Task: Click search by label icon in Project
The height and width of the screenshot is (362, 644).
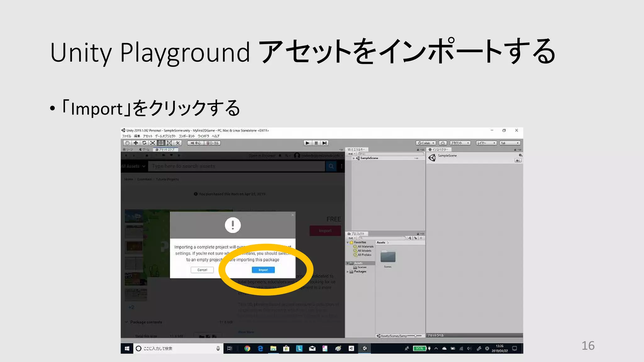Action: pyautogui.click(x=416, y=238)
